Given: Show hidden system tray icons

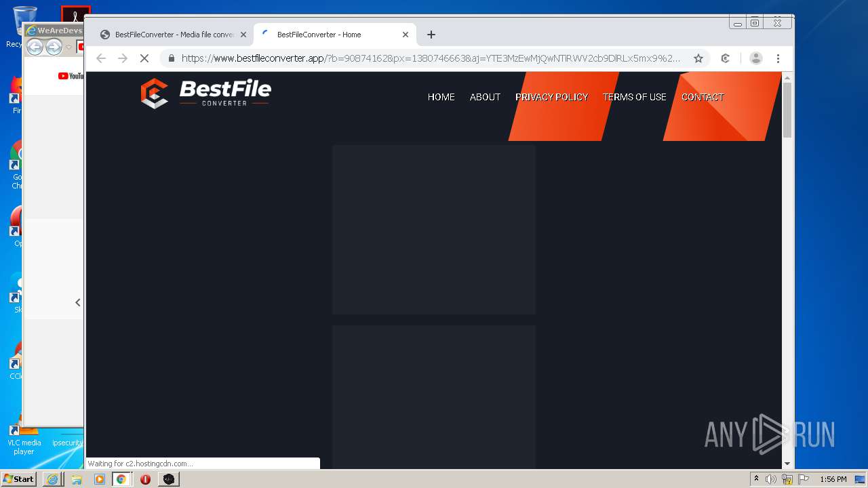Looking at the screenshot, I should (x=756, y=479).
